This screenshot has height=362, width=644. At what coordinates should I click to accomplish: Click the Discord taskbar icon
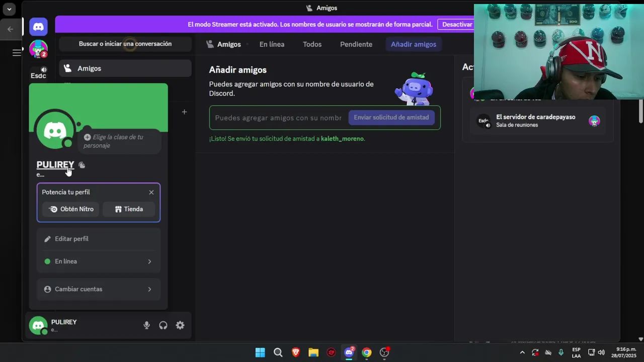(x=349, y=352)
